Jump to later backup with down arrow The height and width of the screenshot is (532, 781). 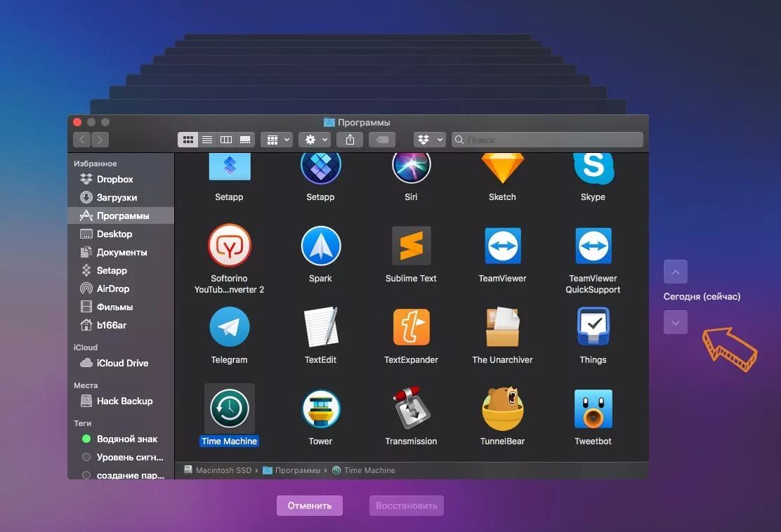coord(676,322)
